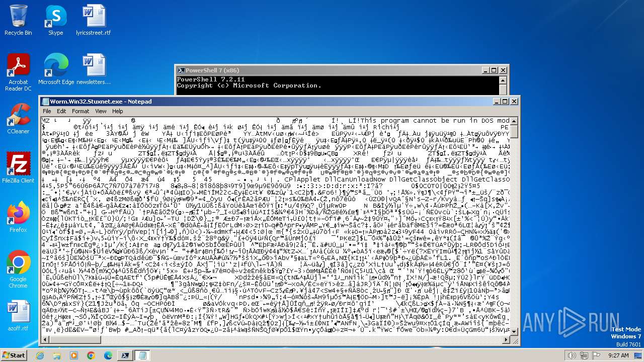Open Internet Explorer from taskbar
Viewport: 644px width, 362px height.
pos(40,355)
